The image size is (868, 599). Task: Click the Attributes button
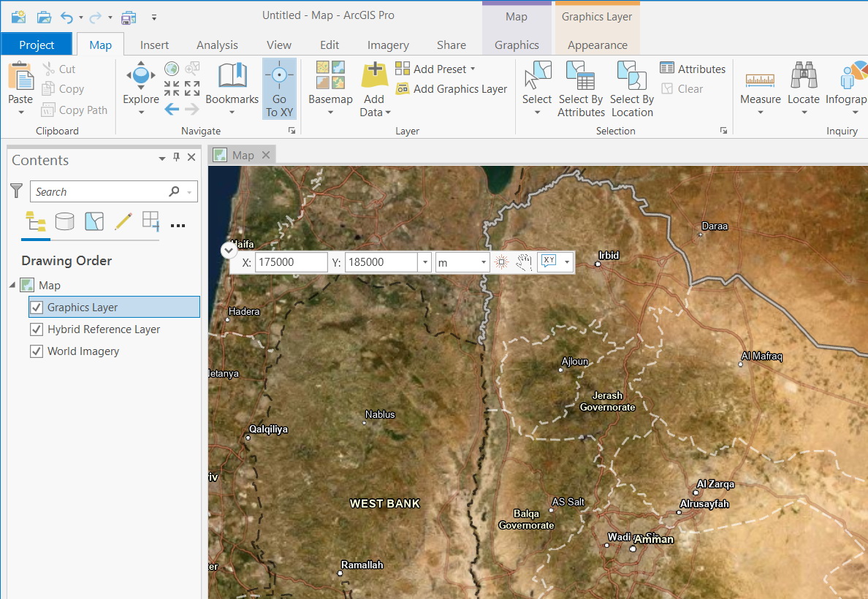(x=693, y=69)
